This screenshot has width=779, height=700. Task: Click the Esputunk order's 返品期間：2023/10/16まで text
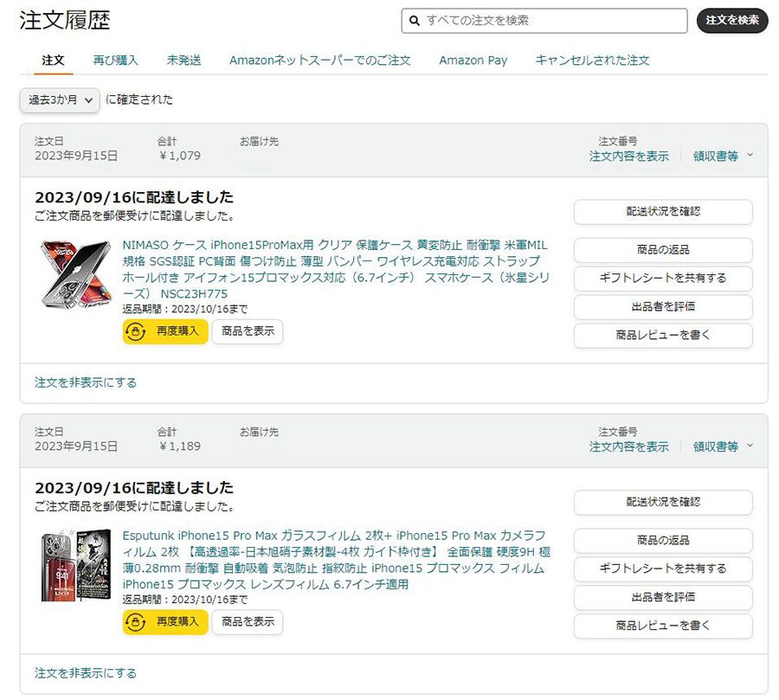pyautogui.click(x=185, y=600)
